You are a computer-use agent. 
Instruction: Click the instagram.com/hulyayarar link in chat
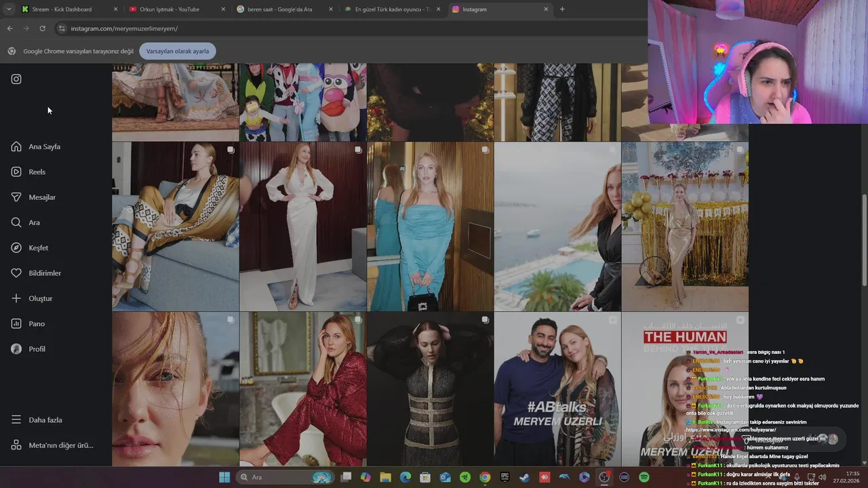[x=732, y=430]
